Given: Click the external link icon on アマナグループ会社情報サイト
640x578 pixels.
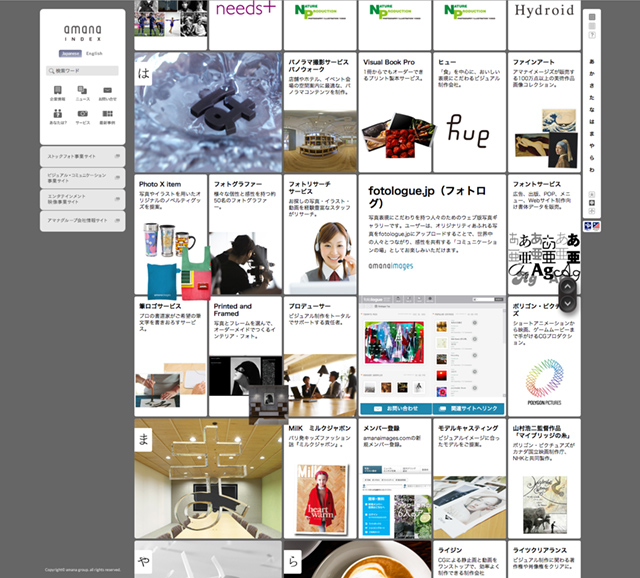Looking at the screenshot, I should point(117,220).
